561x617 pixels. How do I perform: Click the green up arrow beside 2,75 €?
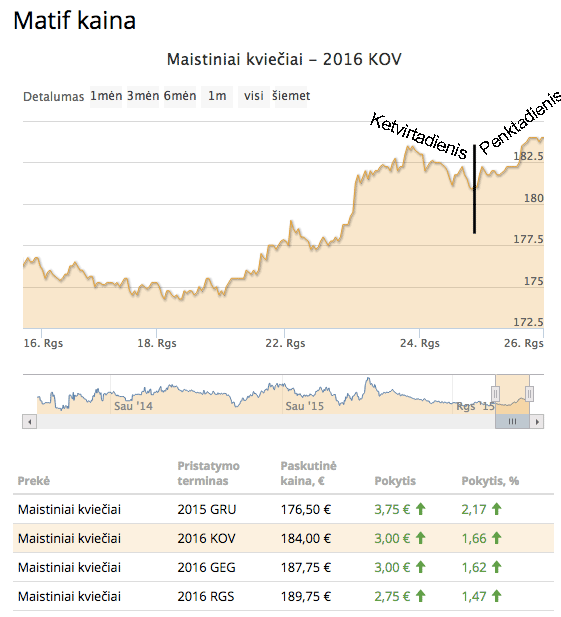[x=421, y=596]
